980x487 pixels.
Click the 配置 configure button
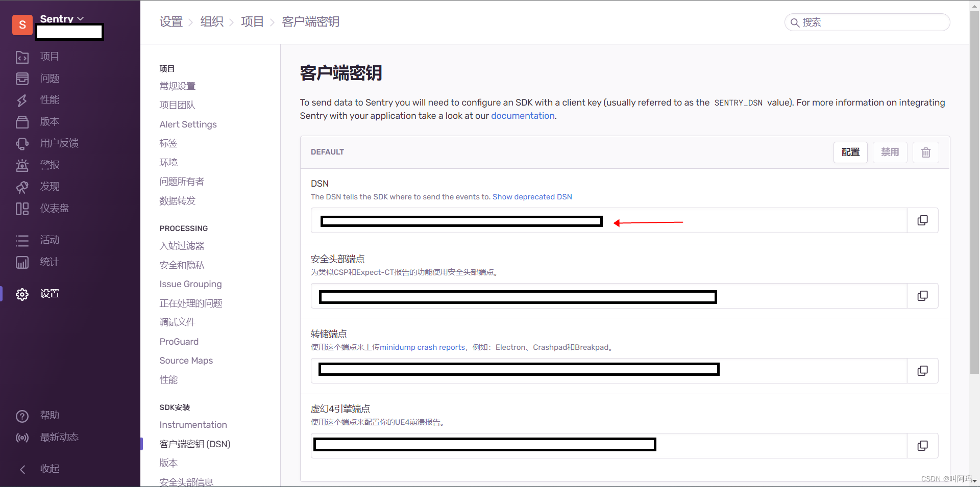pyautogui.click(x=850, y=152)
